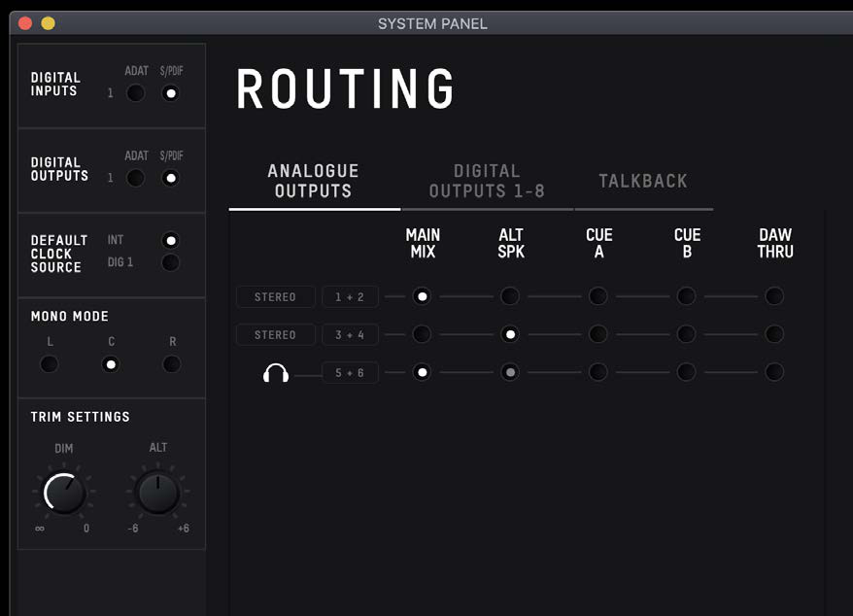Screen dimensions: 853x616
Task: Route headphones 5+6 to Cue A
Action: pyautogui.click(x=597, y=372)
